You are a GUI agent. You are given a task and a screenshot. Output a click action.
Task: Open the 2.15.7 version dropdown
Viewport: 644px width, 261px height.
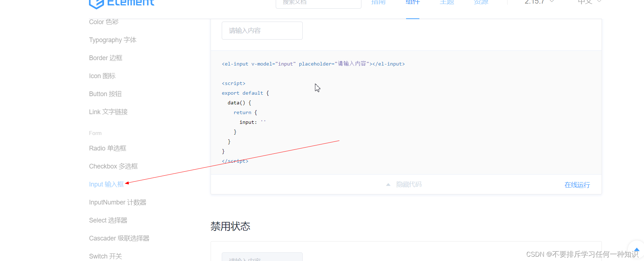pos(539,3)
